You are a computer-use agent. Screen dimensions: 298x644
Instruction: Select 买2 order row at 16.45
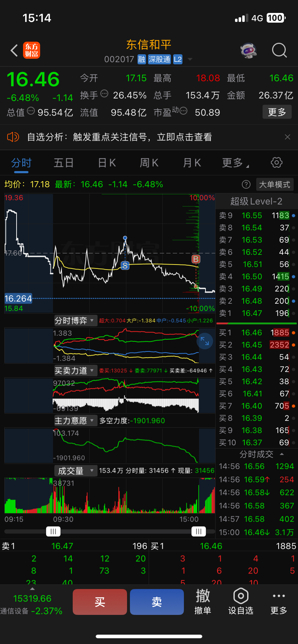(x=257, y=345)
